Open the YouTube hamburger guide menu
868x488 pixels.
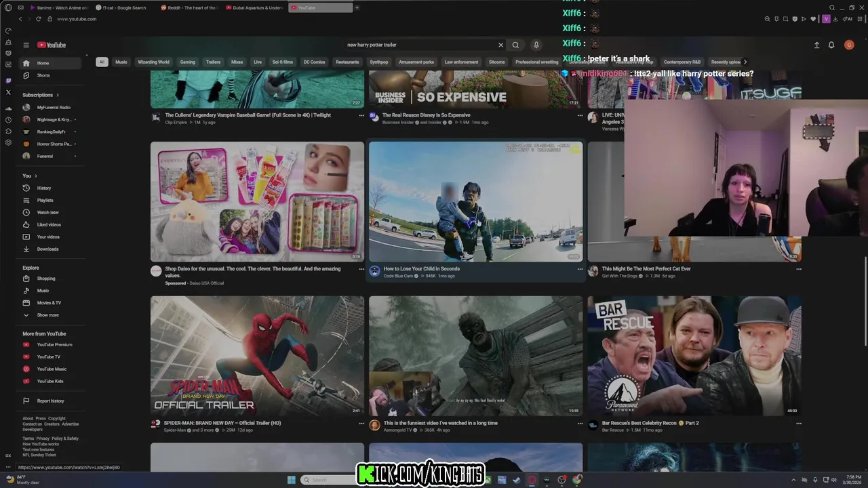tap(26, 45)
